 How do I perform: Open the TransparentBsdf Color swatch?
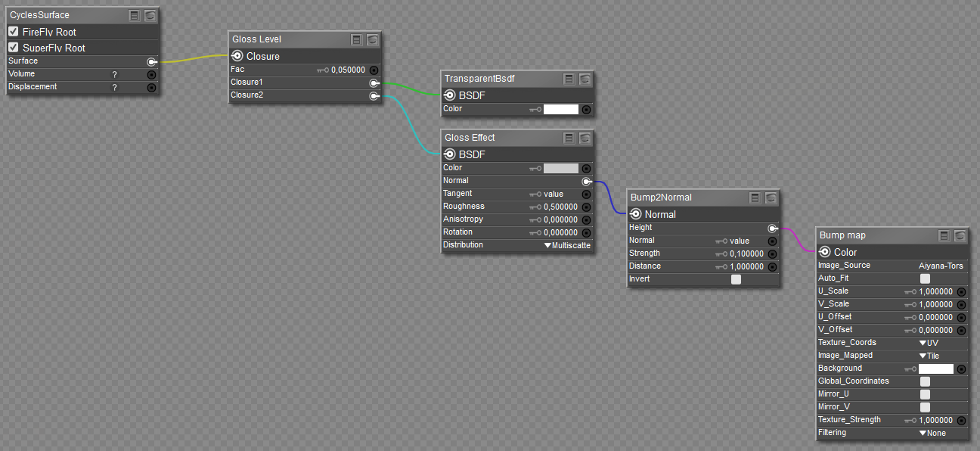click(x=561, y=109)
